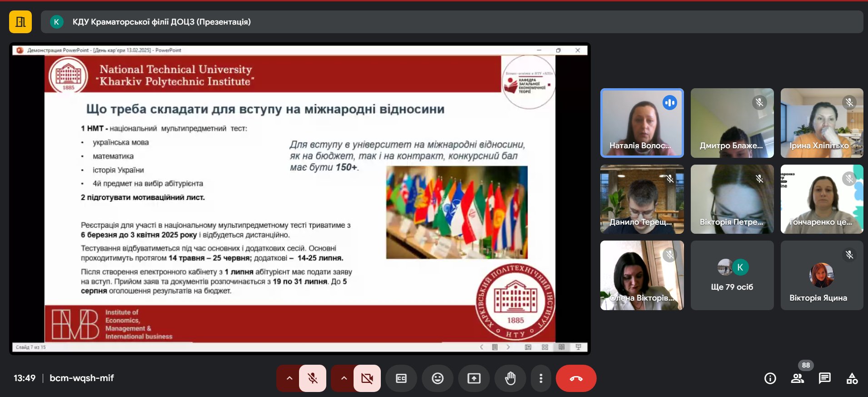
Task: Toggle closed captions button
Action: tap(401, 378)
